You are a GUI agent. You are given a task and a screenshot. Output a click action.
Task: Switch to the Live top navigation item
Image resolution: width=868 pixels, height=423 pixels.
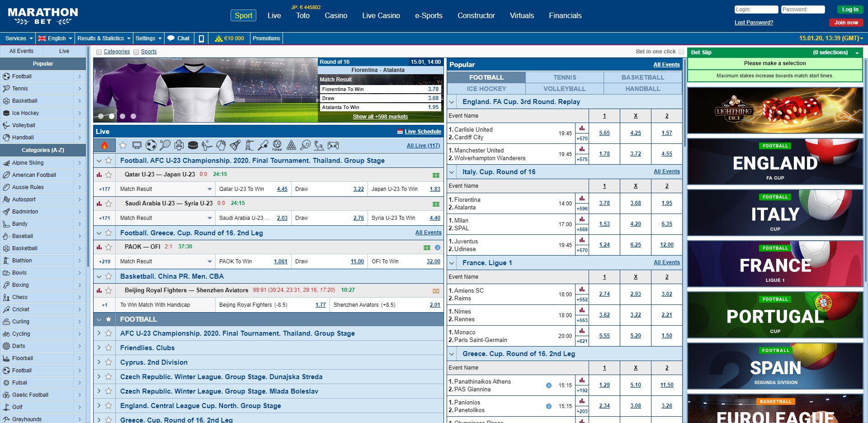click(274, 15)
